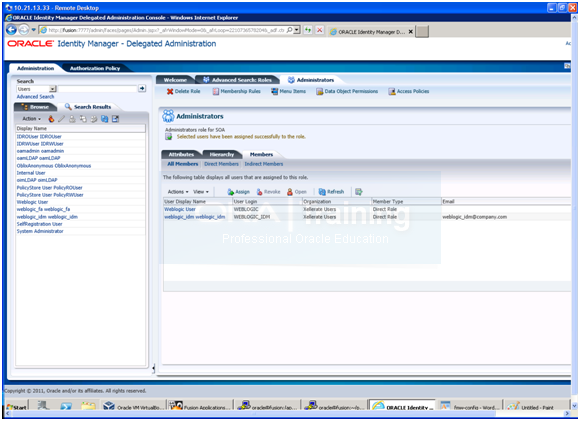This screenshot has height=421, width=580.
Task: Click the refresh icon in left panel toolbar
Action: (105, 119)
